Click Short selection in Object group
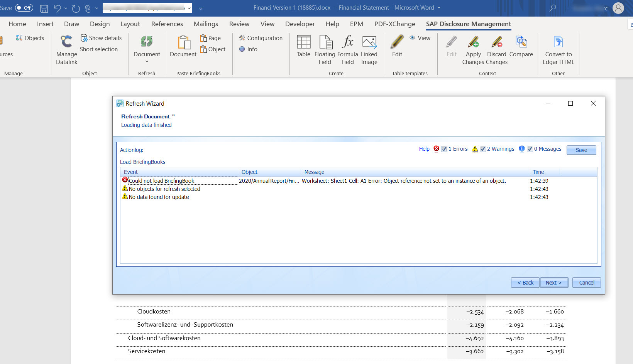Screen dimensions: 633x364 tap(99, 49)
